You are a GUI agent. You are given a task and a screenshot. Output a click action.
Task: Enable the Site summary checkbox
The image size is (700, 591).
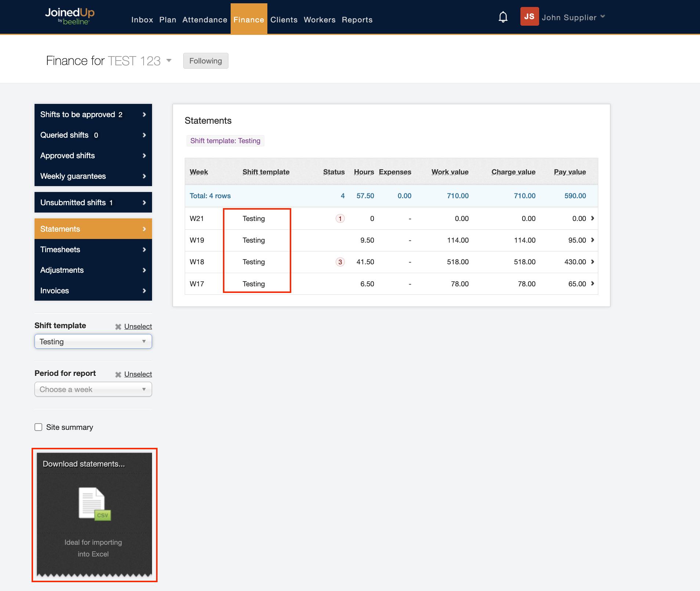tap(39, 427)
